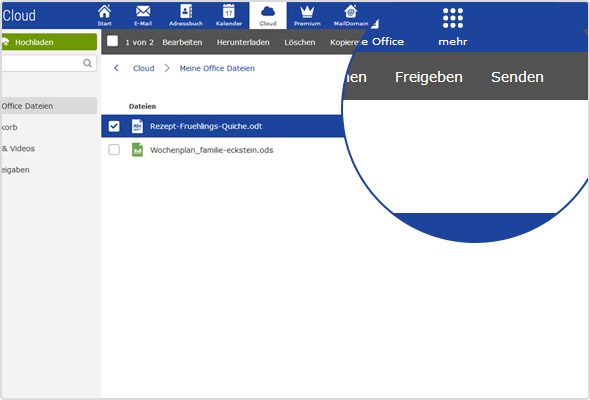Open the Cloud breadcrumb link
Screen dimensions: 590x400
[x=143, y=68]
